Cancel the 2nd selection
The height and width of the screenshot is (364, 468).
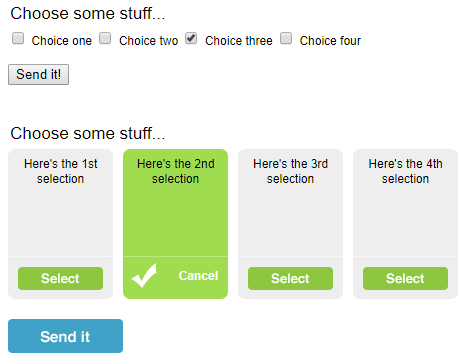198,276
